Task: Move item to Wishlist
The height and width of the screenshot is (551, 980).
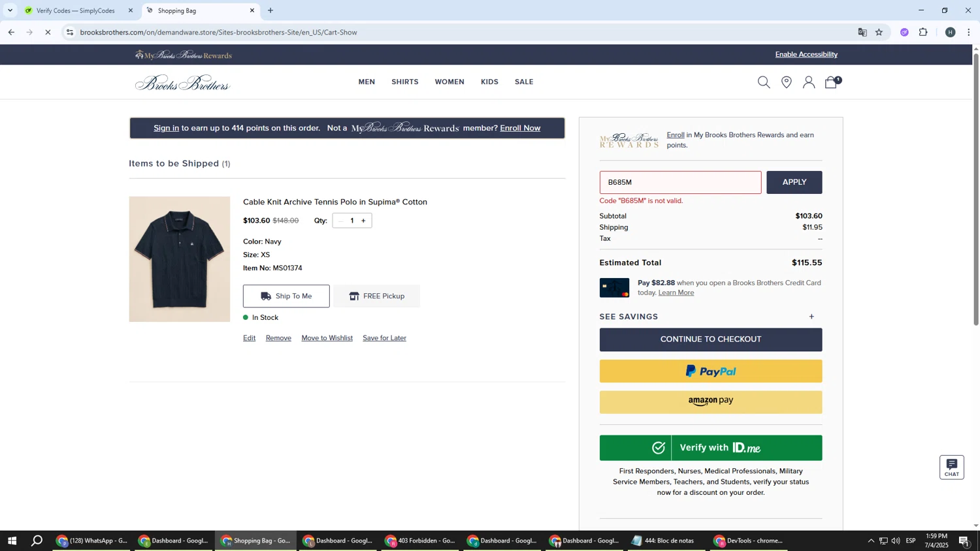Action: click(327, 338)
